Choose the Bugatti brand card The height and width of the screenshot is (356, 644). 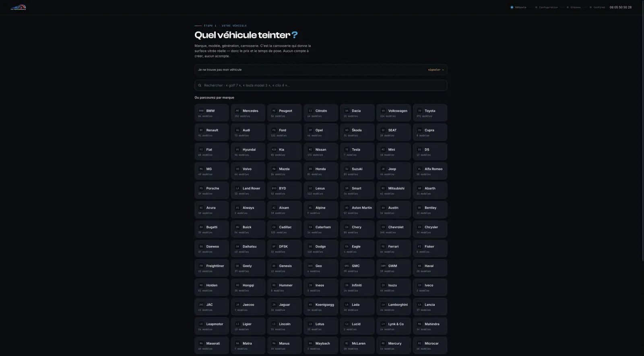[212, 229]
